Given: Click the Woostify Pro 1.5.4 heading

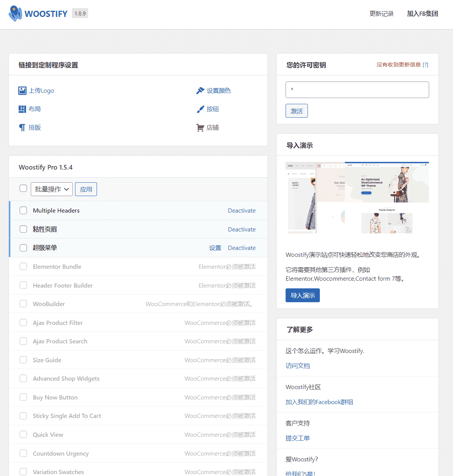Looking at the screenshot, I should [x=45, y=167].
